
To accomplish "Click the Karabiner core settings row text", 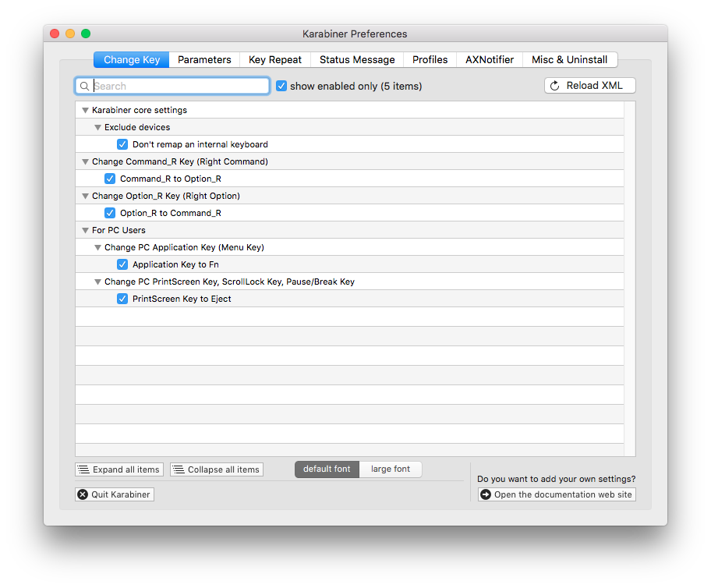I will pyautogui.click(x=140, y=110).
